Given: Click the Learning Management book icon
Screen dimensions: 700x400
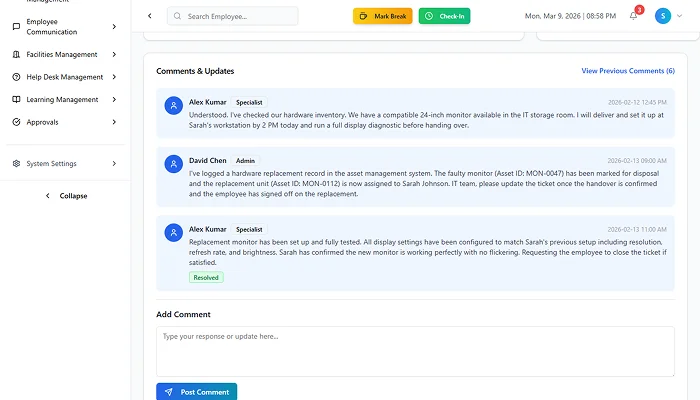Looking at the screenshot, I should [16, 100].
